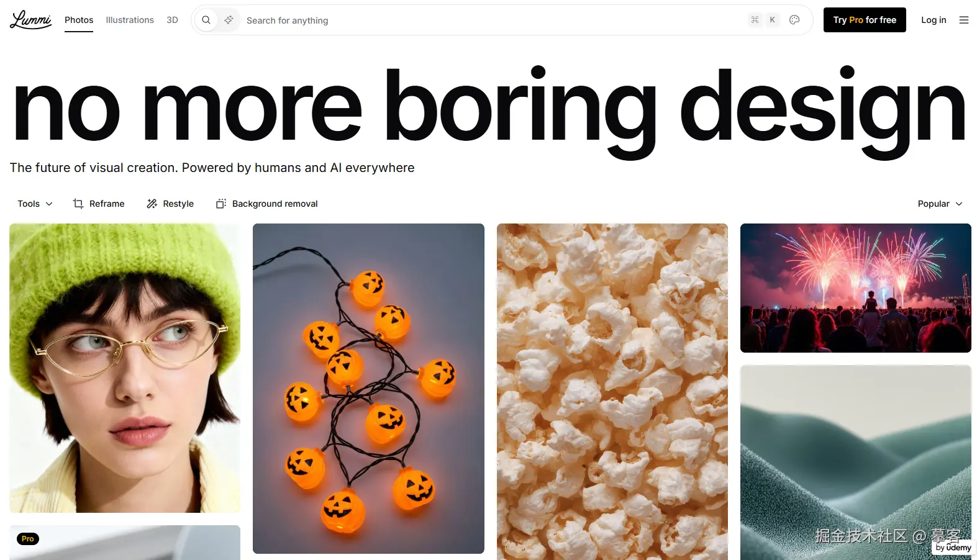The width and height of the screenshot is (977, 560).
Task: Click the Log in link
Action: point(934,20)
